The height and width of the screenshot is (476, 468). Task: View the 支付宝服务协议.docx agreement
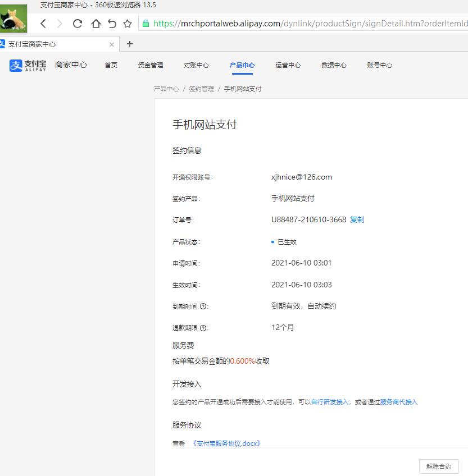227,443
